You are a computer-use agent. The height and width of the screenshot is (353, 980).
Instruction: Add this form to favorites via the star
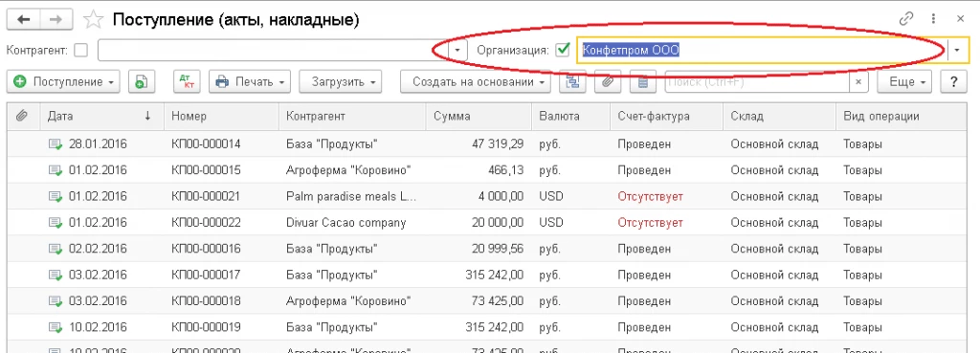(x=93, y=20)
